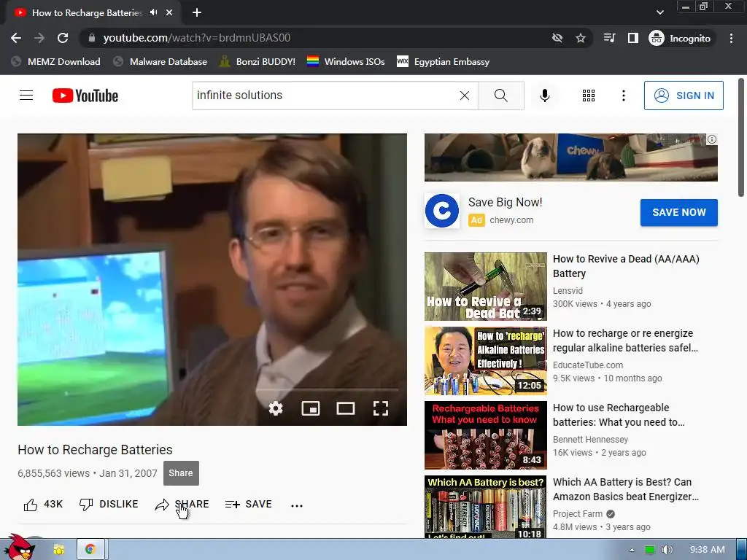Open Which AA Battery is Best title
This screenshot has height=560, width=747.
coord(625,489)
